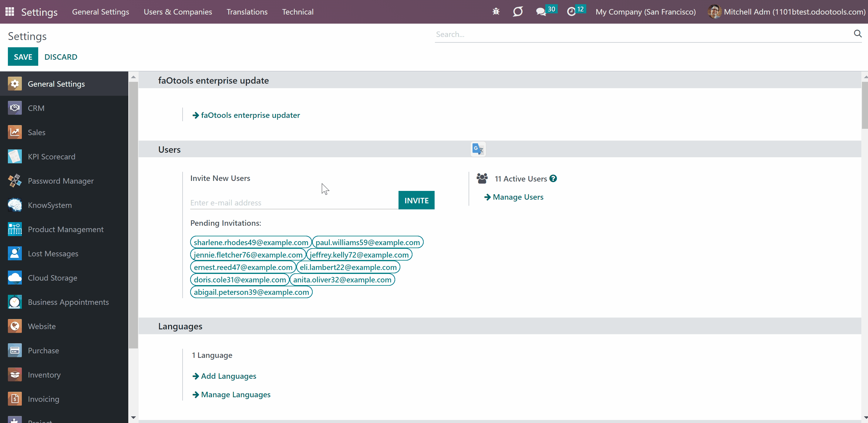Open the apps grid menu icon
This screenshot has width=868, height=423.
[10, 12]
